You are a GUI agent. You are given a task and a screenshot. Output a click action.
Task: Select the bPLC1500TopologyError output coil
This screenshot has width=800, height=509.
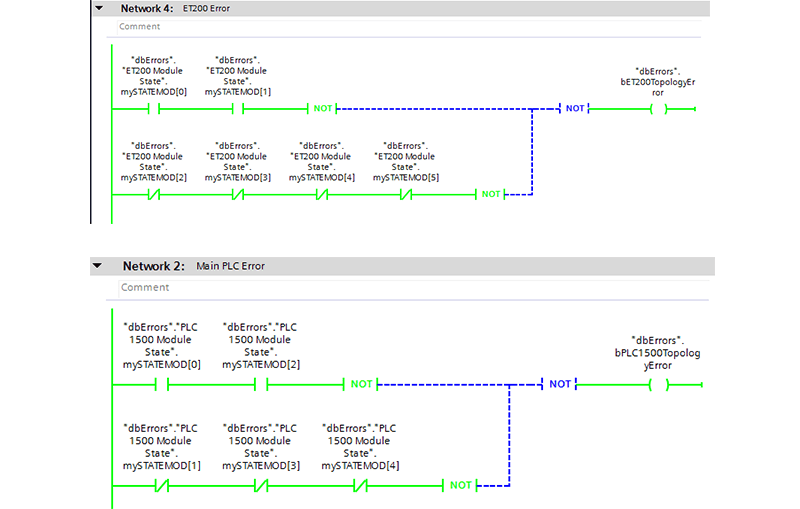click(659, 385)
